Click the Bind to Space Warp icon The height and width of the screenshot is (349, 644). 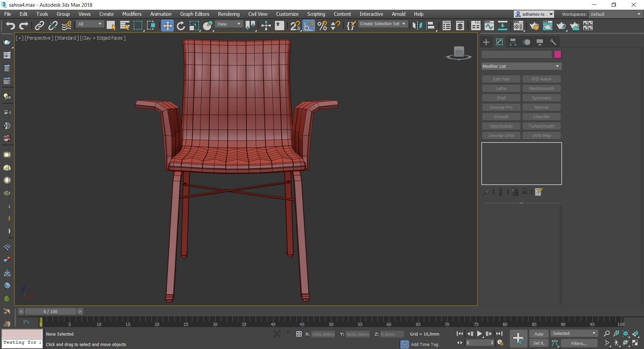[66, 26]
